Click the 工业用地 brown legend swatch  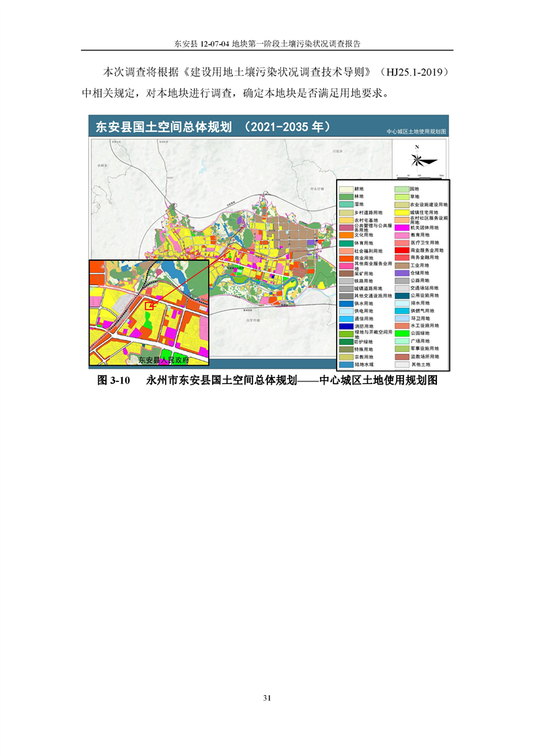click(402, 265)
